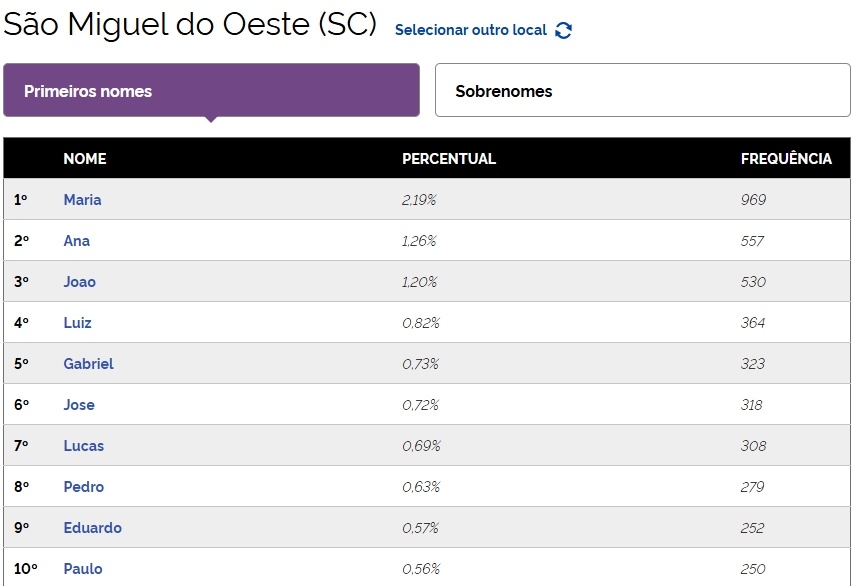
Task: Click the frequency value 969
Action: pos(753,200)
